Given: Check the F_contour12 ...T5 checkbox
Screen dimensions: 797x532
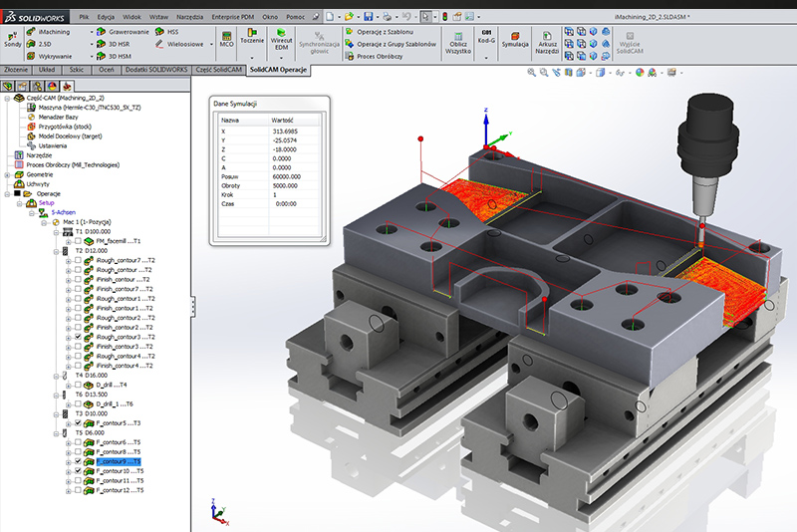Looking at the screenshot, I should coord(79,490).
